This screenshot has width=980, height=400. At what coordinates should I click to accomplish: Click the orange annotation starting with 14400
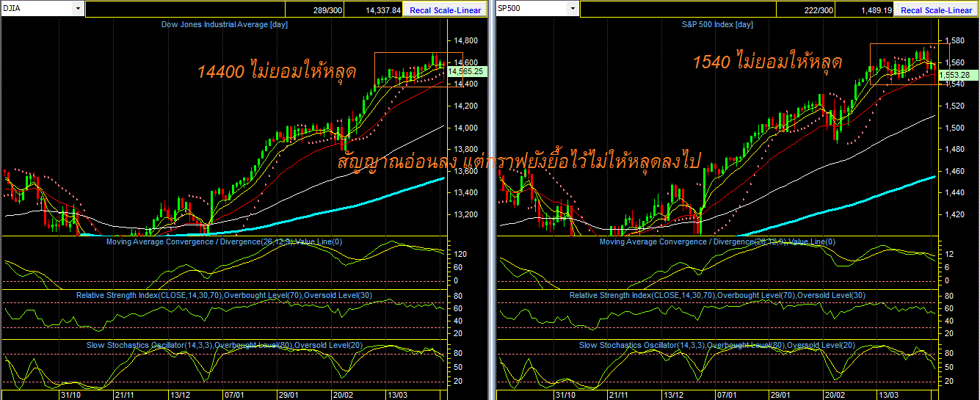point(277,71)
